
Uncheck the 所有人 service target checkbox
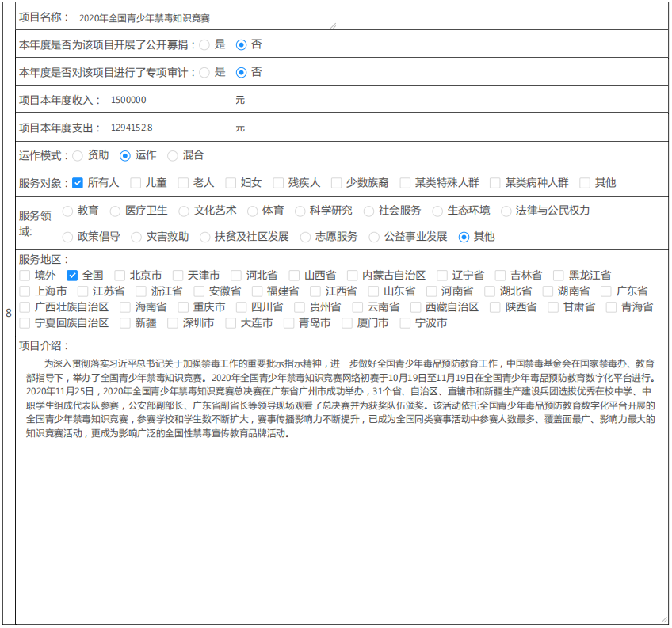78,183
